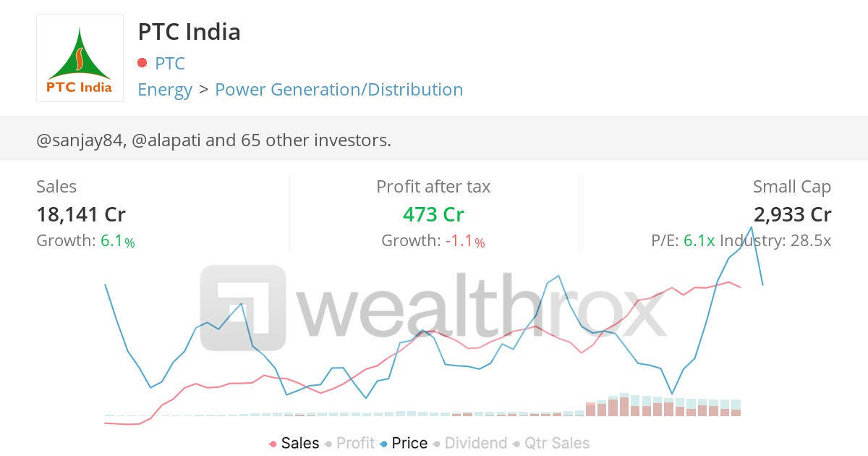Screen dimensions: 868x456
Task: Click the PTC ticker link
Action: coord(169,63)
